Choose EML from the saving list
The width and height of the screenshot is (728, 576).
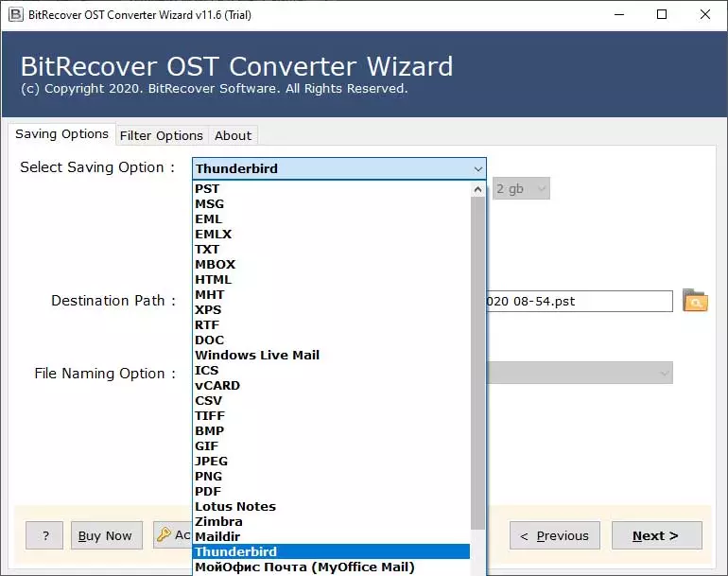[x=331, y=218]
